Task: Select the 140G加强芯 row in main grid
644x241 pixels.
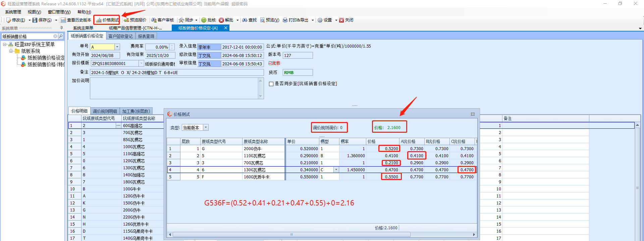Action: 116,175
